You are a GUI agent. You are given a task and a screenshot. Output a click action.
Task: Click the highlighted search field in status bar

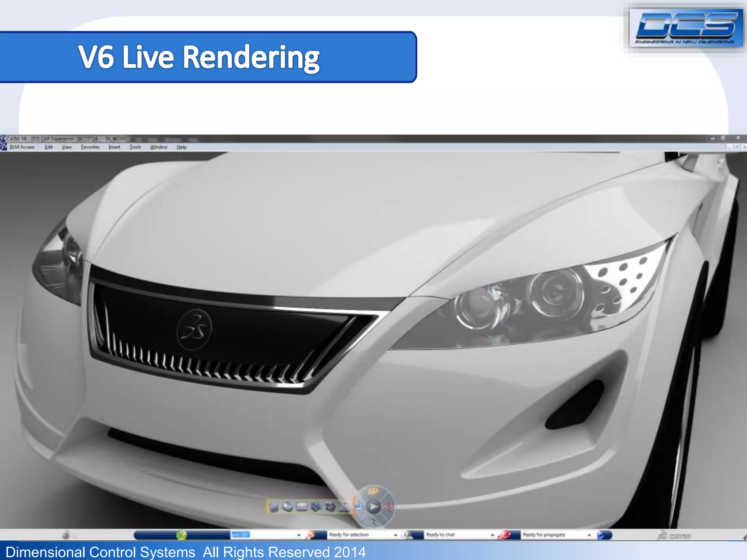click(240, 535)
